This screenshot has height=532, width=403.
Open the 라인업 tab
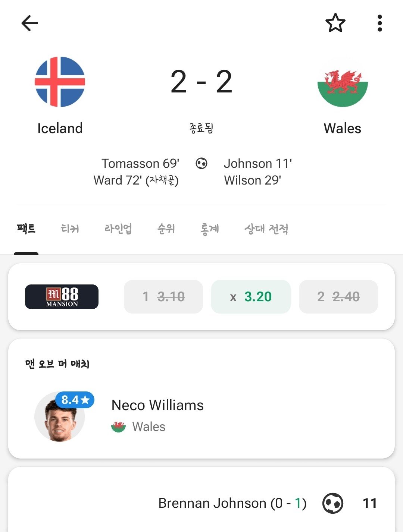click(118, 229)
